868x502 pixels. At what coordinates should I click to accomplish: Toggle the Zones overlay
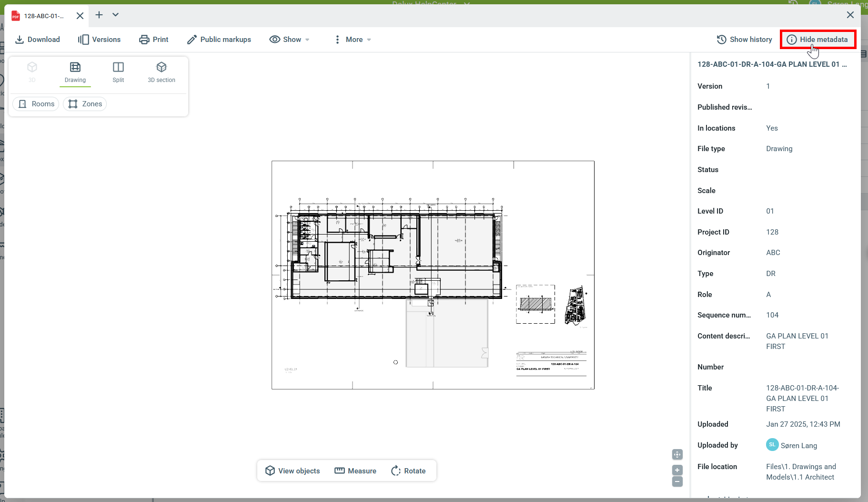(85, 104)
